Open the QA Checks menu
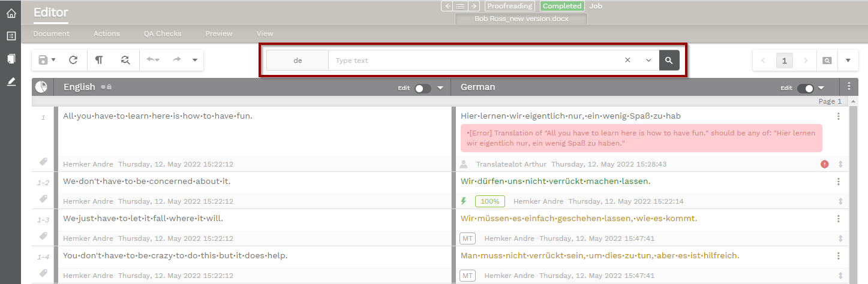Screen dimensions: 868x284 click(162, 34)
